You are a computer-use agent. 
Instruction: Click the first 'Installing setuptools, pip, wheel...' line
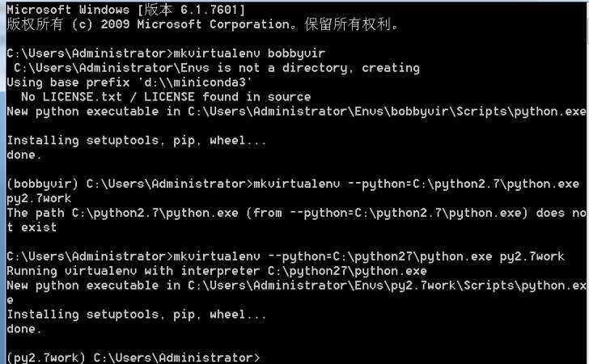(x=137, y=141)
